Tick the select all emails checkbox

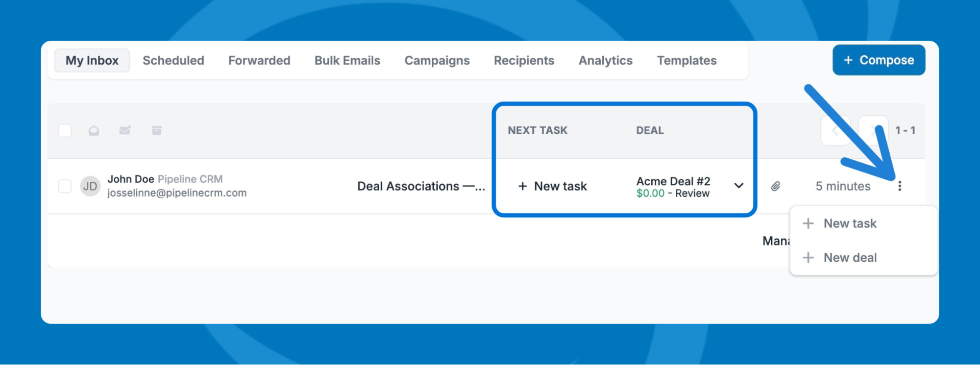pyautogui.click(x=65, y=131)
